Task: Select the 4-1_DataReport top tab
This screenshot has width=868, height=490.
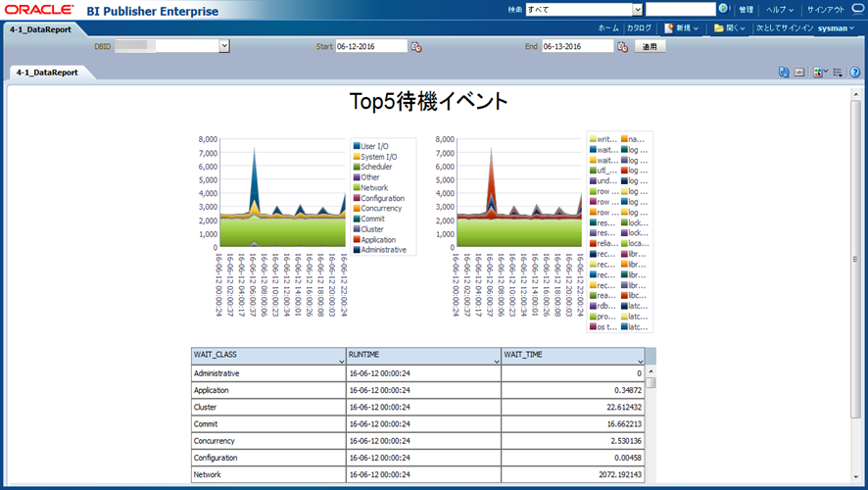Action: tap(40, 29)
